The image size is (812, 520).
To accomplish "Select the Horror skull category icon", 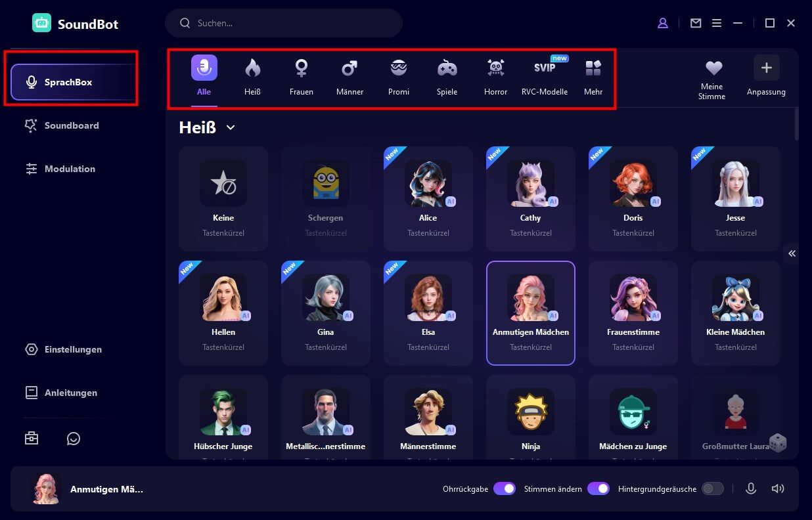I will click(x=495, y=68).
